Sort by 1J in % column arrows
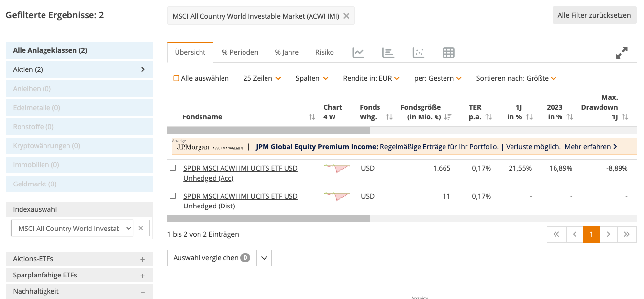 point(529,117)
